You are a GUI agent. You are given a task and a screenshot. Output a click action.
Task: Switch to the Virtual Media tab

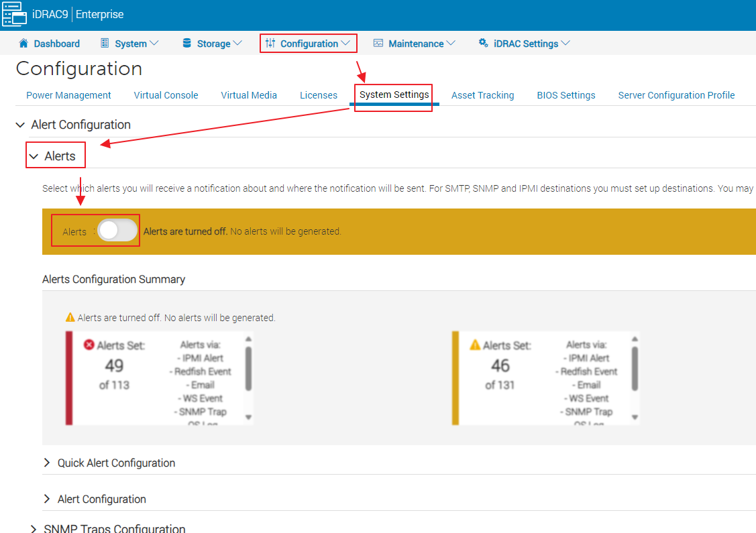pos(249,95)
